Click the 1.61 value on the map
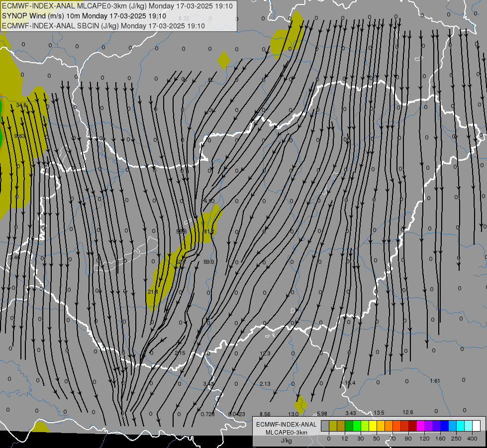The height and width of the screenshot is (448, 487). (435, 381)
